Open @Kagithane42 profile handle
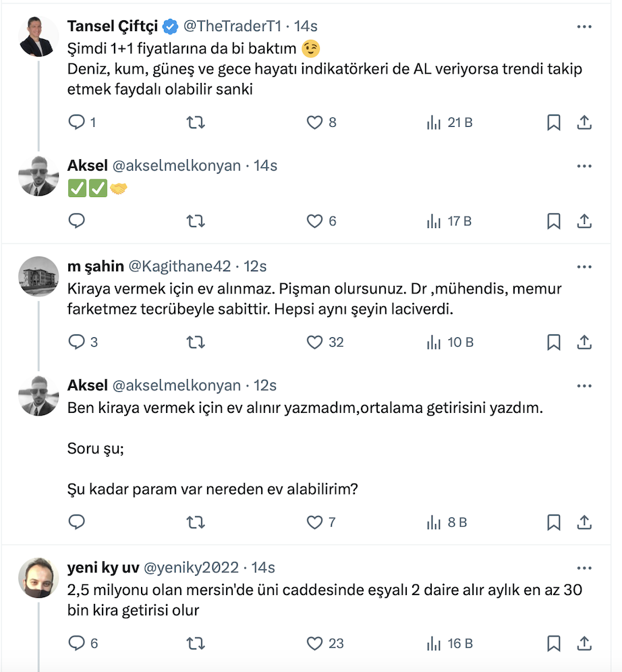The image size is (622, 672). (x=179, y=266)
